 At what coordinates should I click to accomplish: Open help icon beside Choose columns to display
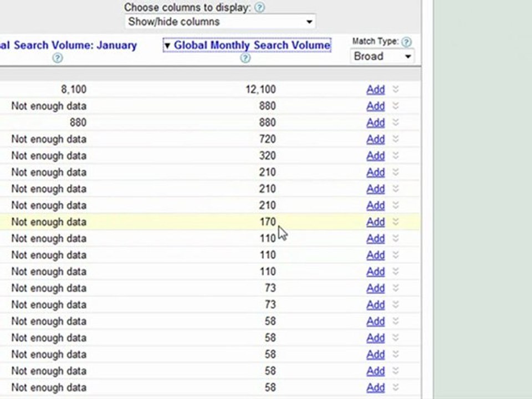coord(259,7)
